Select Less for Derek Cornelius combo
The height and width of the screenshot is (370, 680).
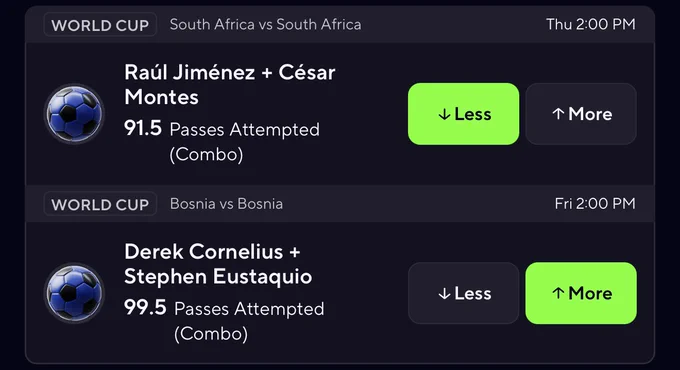(x=463, y=293)
